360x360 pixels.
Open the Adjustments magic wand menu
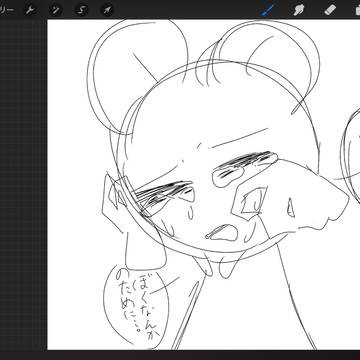pos(55,10)
